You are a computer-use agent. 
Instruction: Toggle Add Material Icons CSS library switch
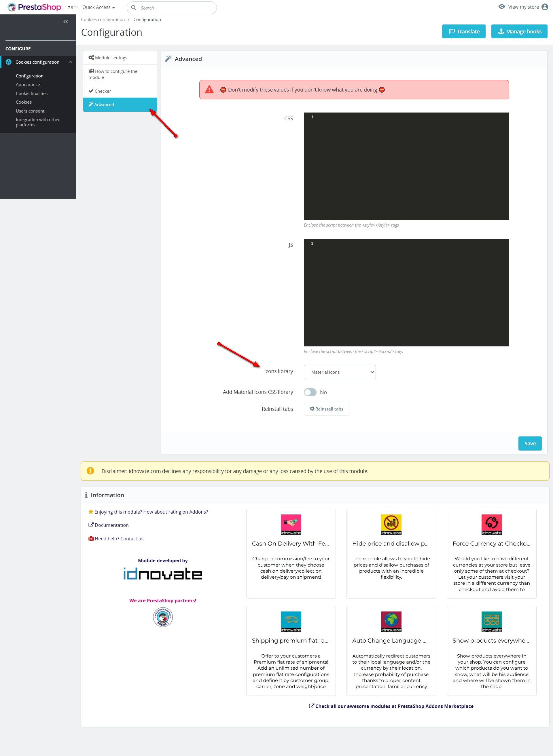tap(310, 392)
